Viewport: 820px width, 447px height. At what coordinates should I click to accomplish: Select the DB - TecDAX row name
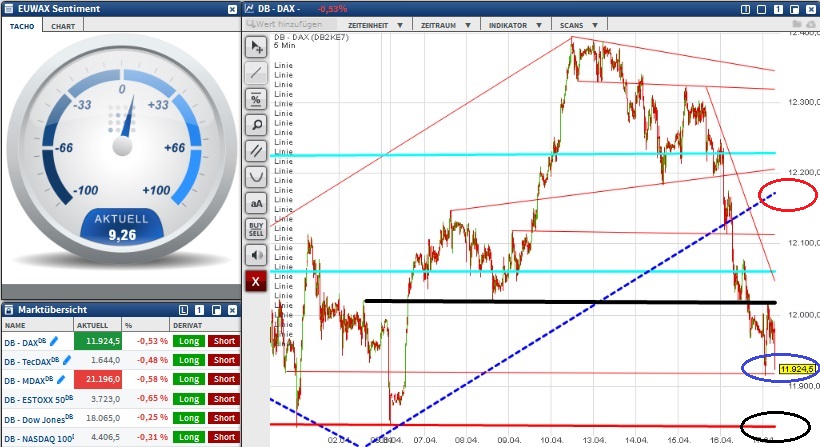pyautogui.click(x=31, y=361)
